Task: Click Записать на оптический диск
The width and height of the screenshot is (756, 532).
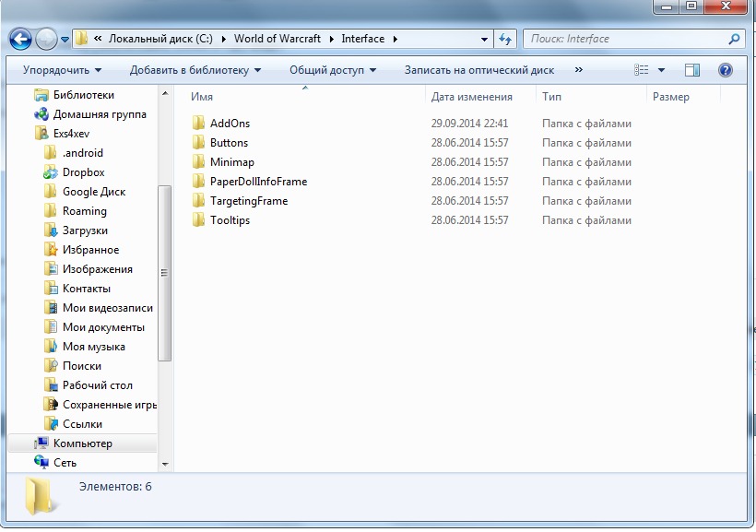Action: (479, 70)
